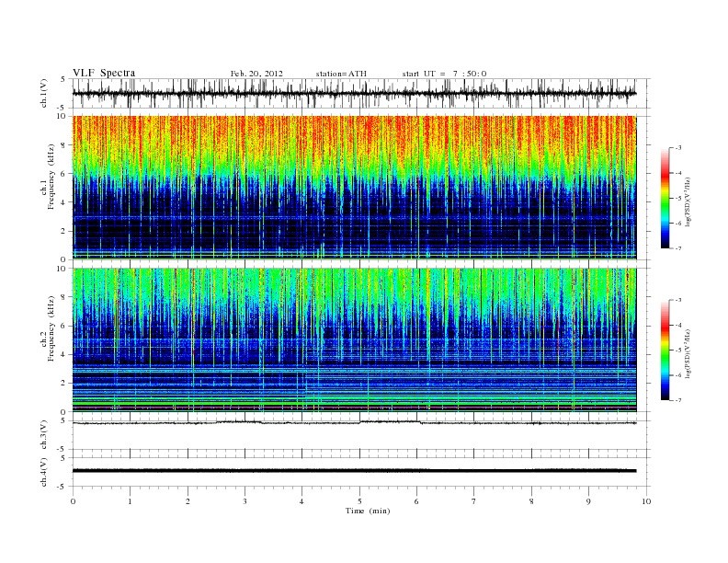728x563 pixels.
Task: Click the "10" tick on the time axis
Action: click(646, 501)
